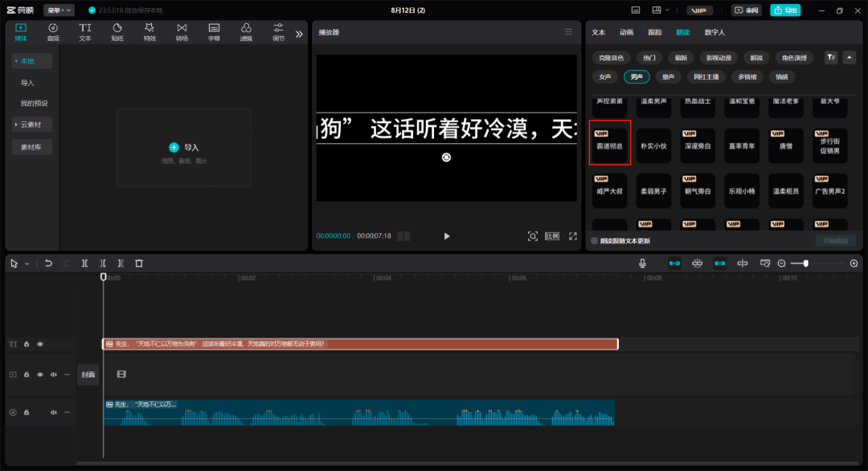Switch to the 文本 tab in the right properties panel
Image resolution: width=868 pixels, height=471 pixels.
(599, 32)
